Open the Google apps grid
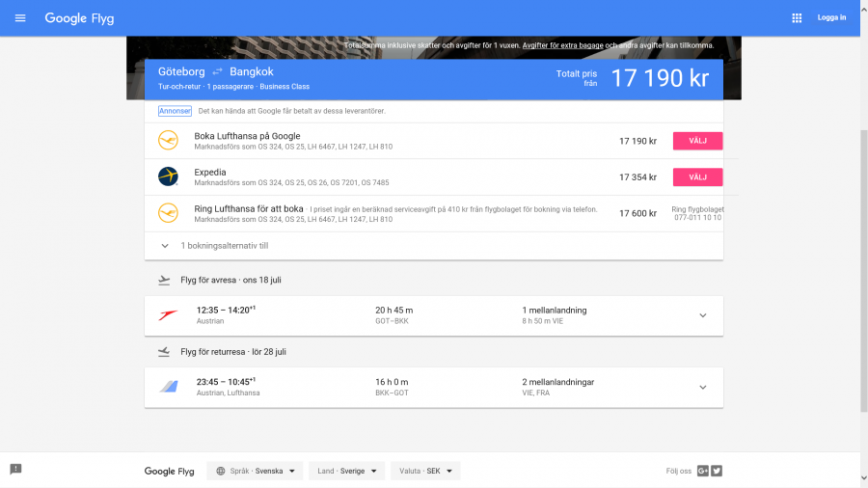 [797, 18]
